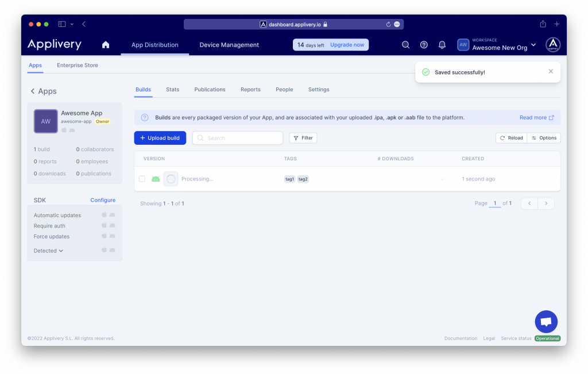This screenshot has height=374, width=588.
Task: Open the Options menu
Action: 544,138
